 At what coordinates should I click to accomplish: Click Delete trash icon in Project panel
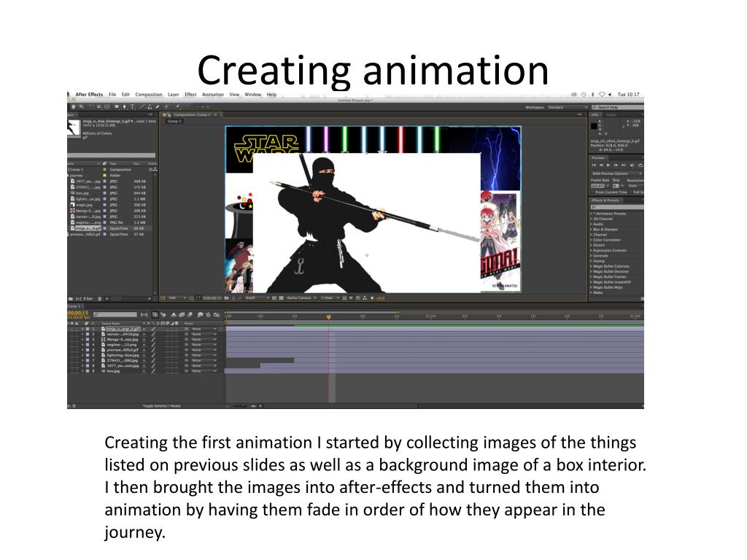click(x=99, y=298)
